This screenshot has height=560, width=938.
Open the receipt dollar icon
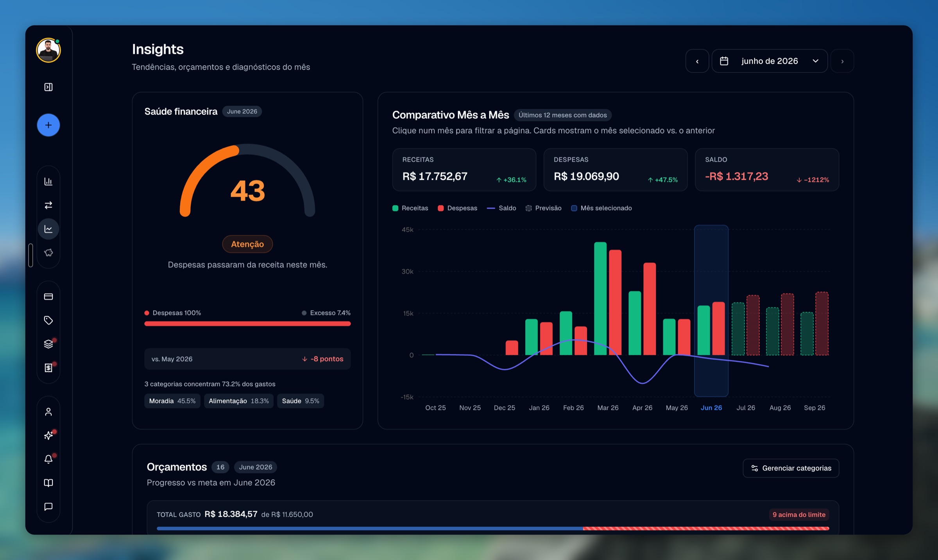[48, 368]
